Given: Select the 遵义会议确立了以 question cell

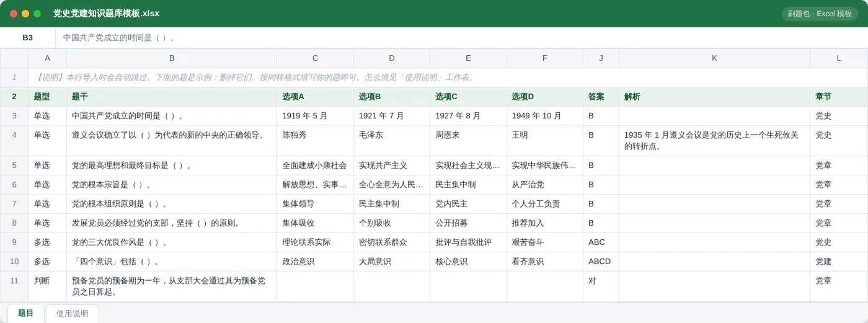Looking at the screenshot, I should (x=172, y=141).
